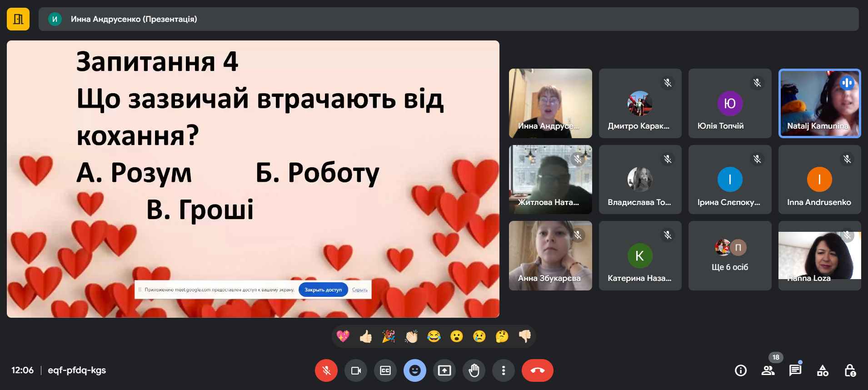Click the Скрыть link in the sharing bar

(359, 290)
